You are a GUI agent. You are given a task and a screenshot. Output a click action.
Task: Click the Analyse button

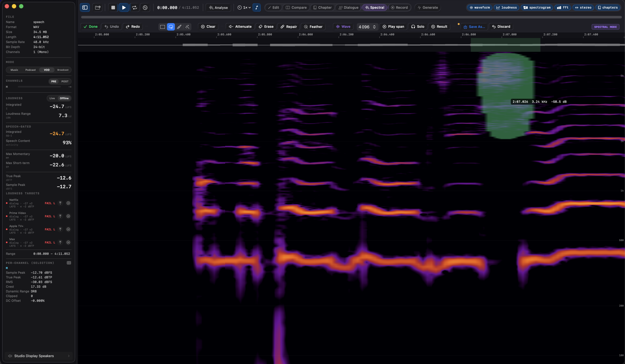click(x=218, y=7)
